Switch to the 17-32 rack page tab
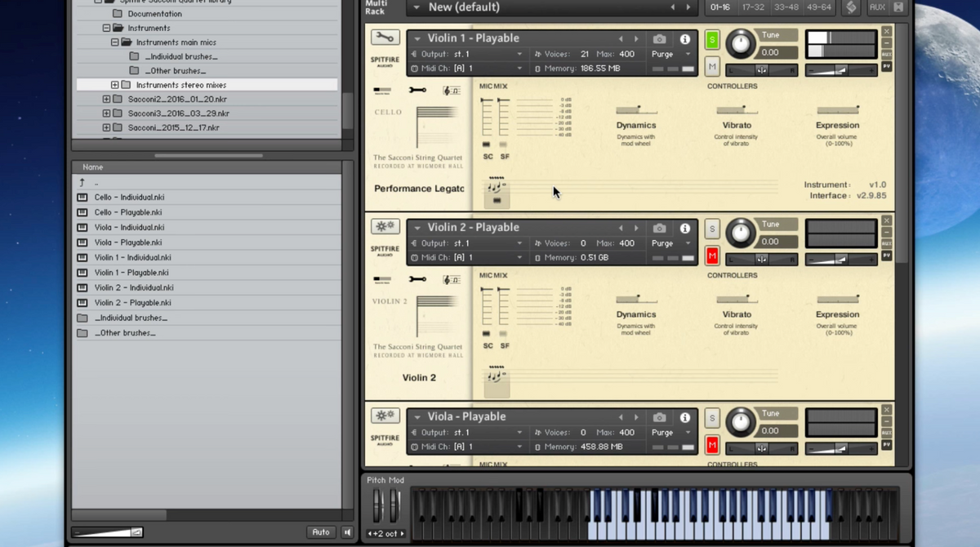Image resolution: width=980 pixels, height=547 pixels. [752, 7]
